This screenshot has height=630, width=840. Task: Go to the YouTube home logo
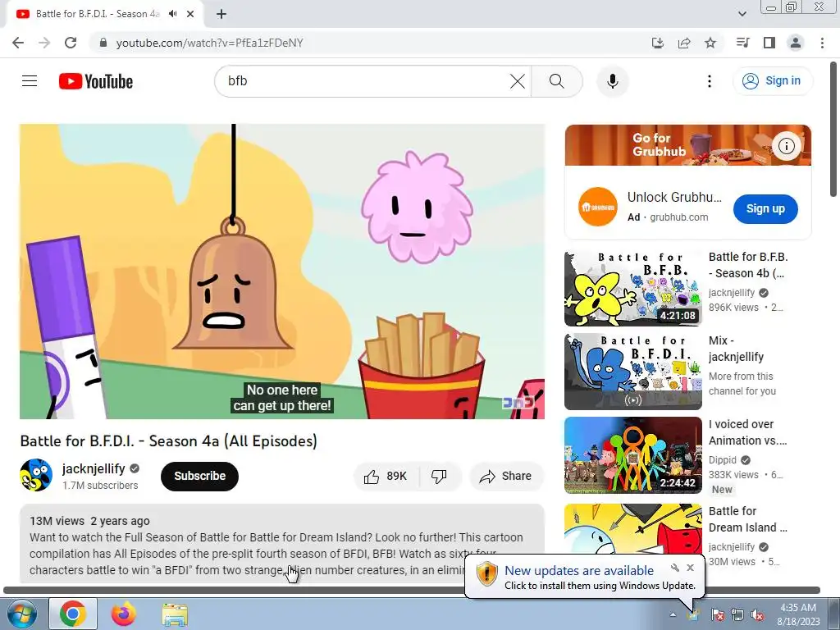pyautogui.click(x=96, y=81)
